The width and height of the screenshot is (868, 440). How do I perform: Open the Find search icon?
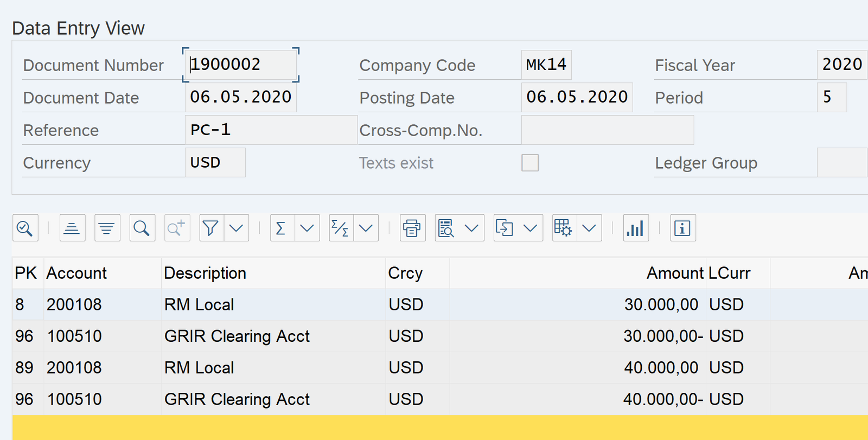pos(142,228)
